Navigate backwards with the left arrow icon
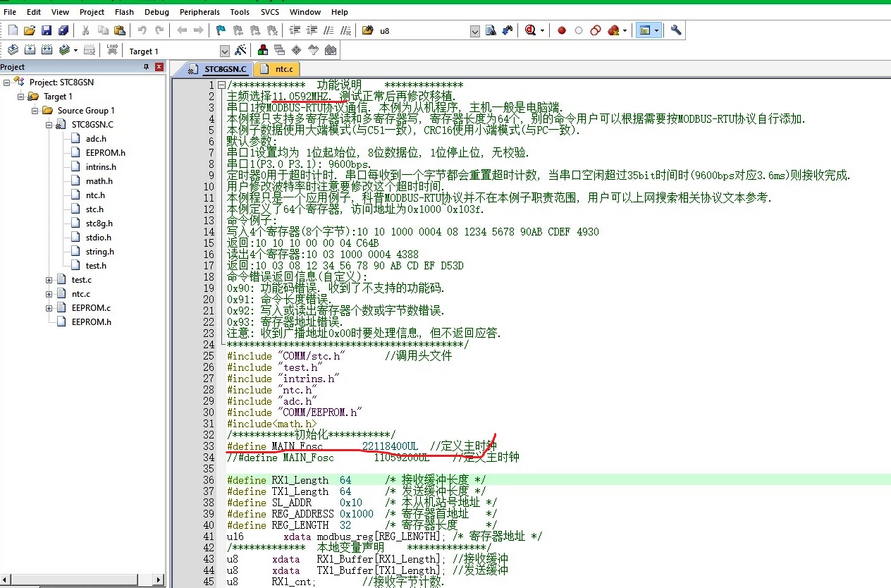The height and width of the screenshot is (588, 891). tap(182, 30)
